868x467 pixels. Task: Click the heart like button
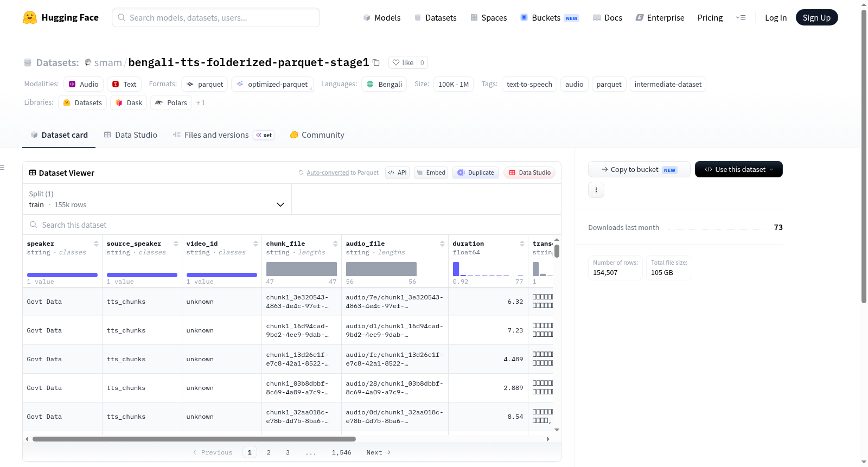pos(403,62)
